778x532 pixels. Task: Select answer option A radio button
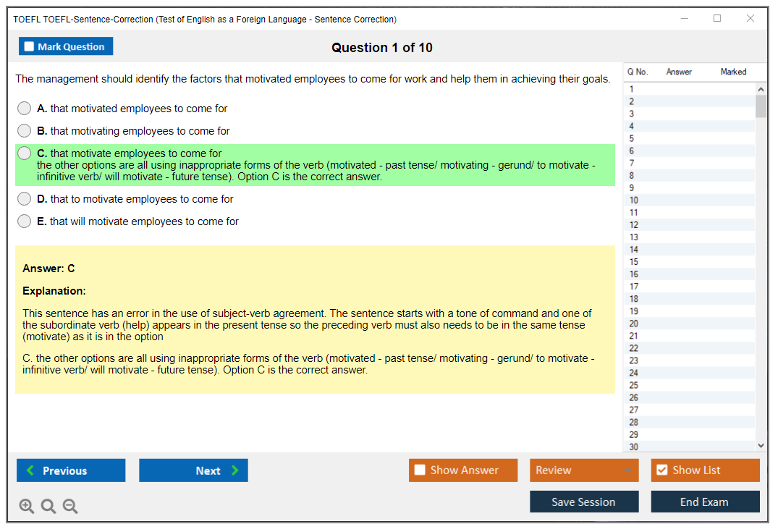tap(25, 109)
